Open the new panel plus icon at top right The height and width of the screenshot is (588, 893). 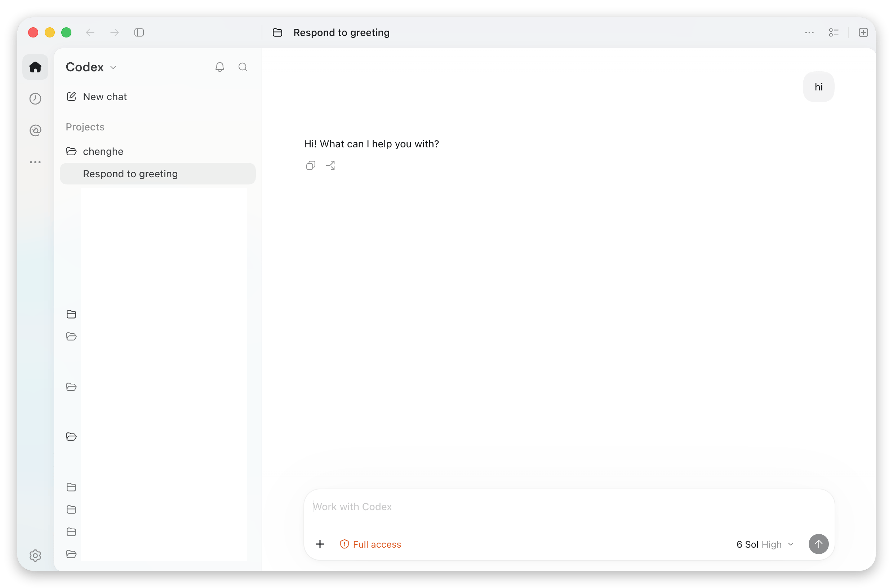click(863, 33)
